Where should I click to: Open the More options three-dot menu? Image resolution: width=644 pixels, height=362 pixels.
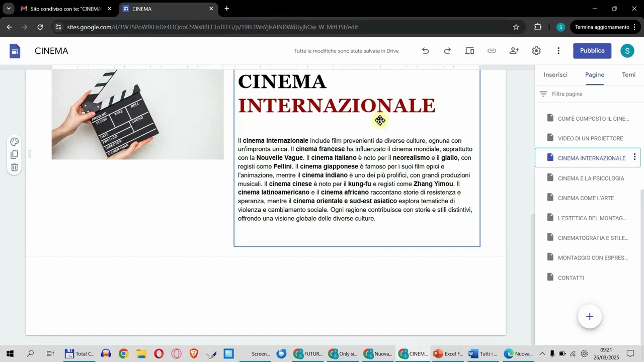point(558,51)
